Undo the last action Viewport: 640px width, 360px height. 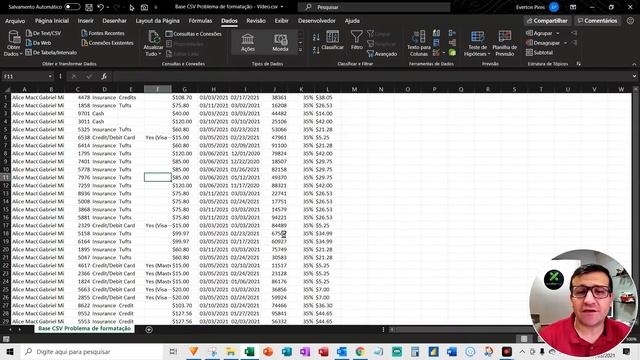pos(100,7)
